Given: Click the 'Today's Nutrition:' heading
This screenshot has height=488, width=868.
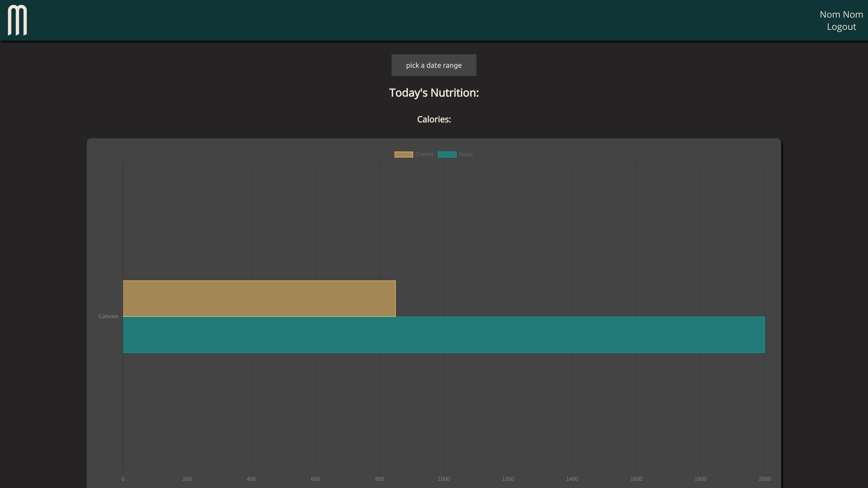Looking at the screenshot, I should coord(434,93).
